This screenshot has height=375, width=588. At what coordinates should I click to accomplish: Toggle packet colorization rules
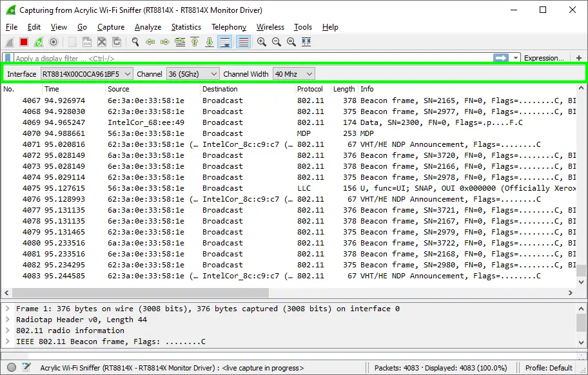[x=243, y=42]
